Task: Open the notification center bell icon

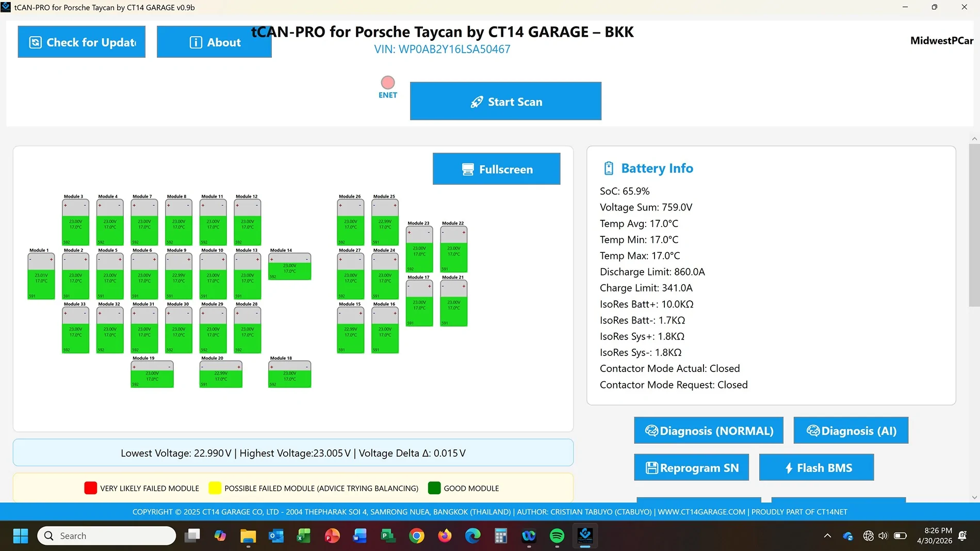Action: (x=962, y=536)
